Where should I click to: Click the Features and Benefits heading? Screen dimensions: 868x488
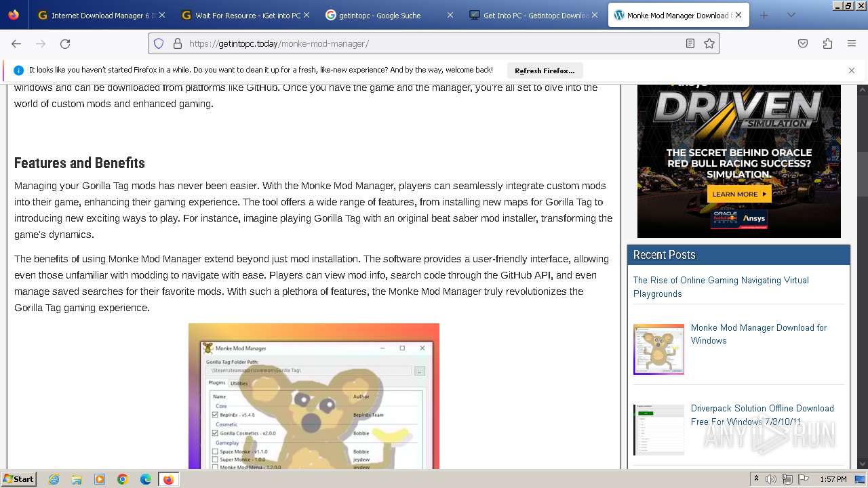tap(79, 163)
